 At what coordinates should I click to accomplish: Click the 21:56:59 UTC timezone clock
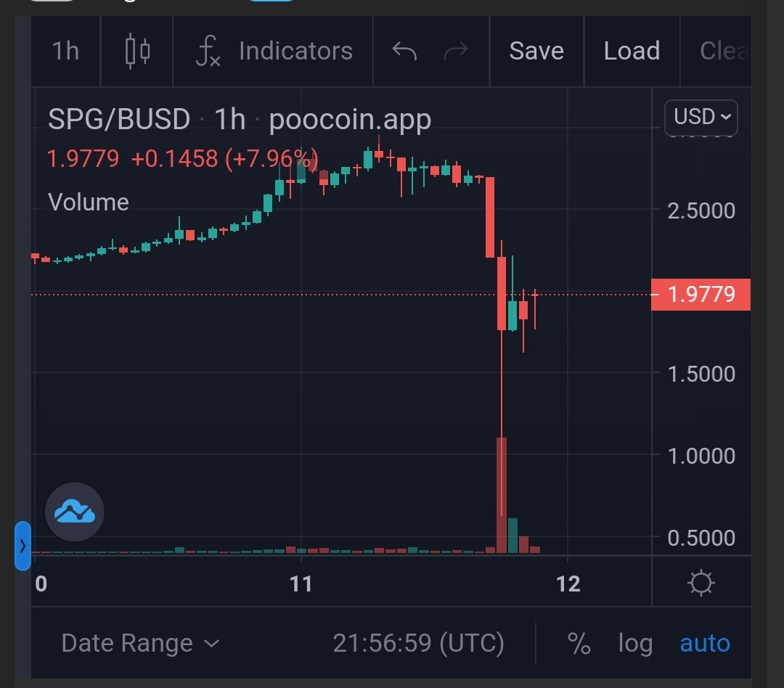click(x=419, y=643)
